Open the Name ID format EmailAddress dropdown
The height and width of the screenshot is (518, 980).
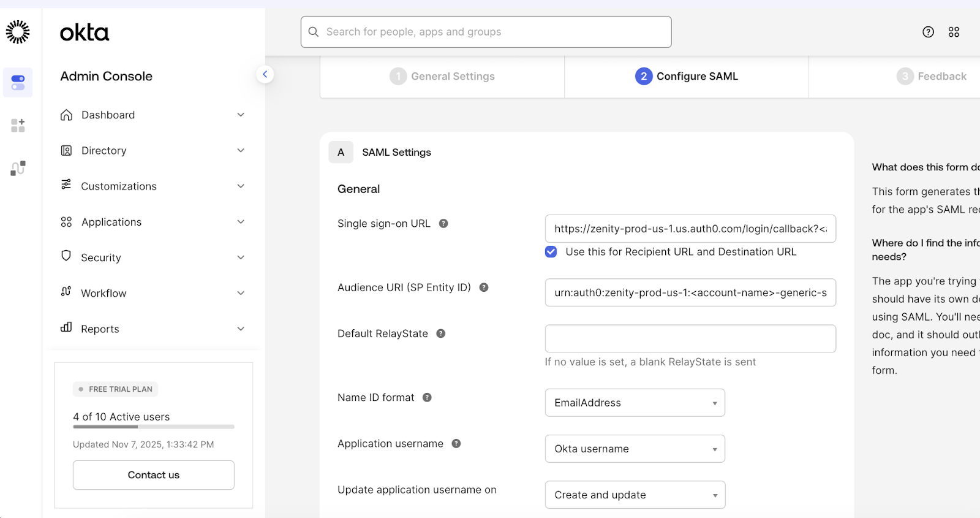coord(635,403)
